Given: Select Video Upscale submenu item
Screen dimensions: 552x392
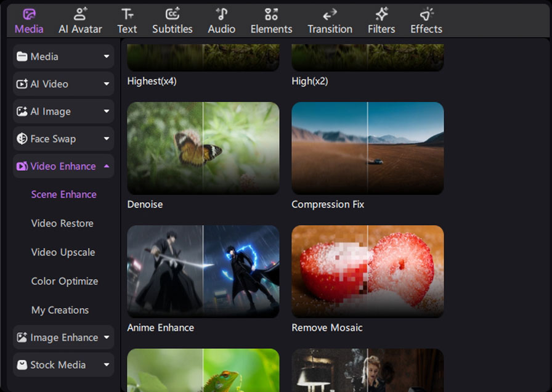Looking at the screenshot, I should pyautogui.click(x=63, y=252).
